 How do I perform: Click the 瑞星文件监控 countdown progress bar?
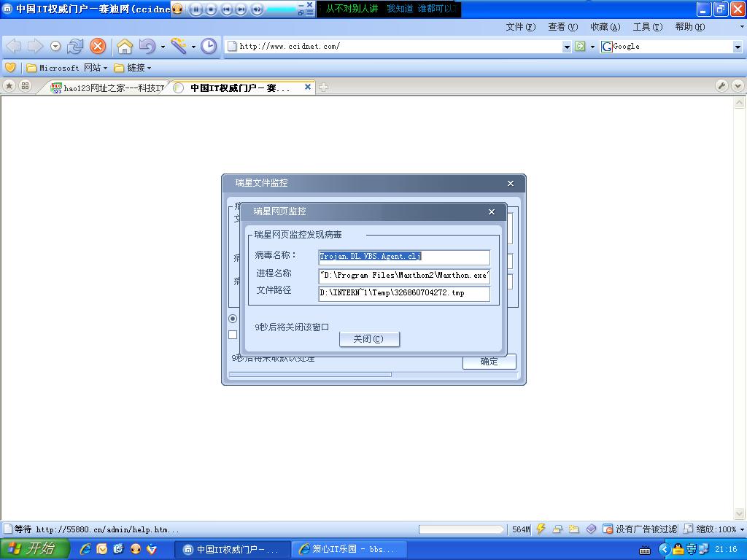click(373, 375)
